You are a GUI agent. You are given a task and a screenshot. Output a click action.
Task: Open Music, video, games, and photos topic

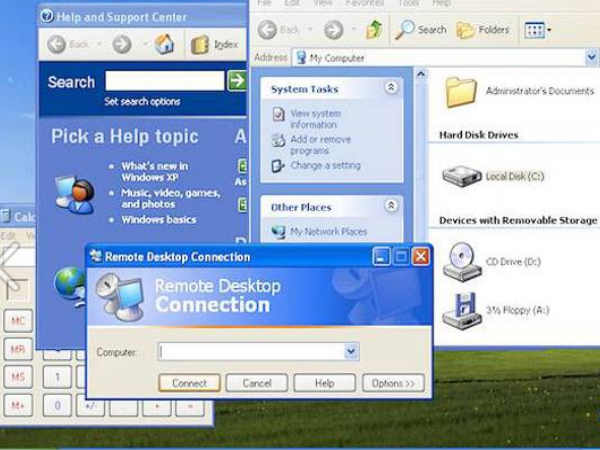pos(171,198)
